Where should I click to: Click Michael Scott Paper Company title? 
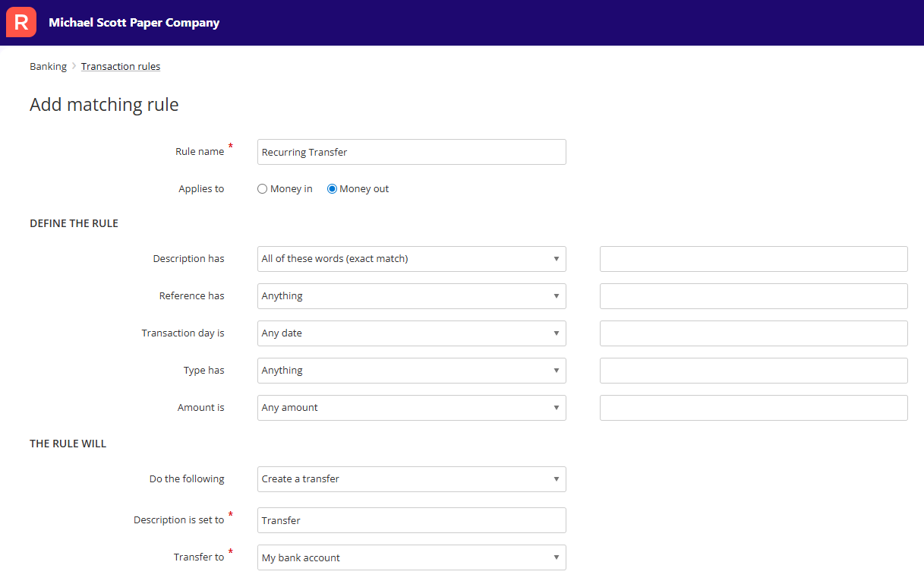coord(134,22)
